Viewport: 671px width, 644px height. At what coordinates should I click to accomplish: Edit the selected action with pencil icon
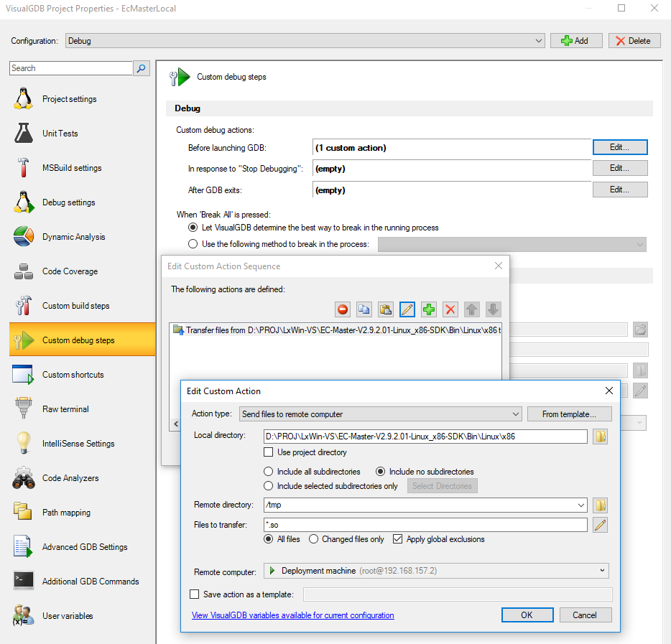pos(407,309)
